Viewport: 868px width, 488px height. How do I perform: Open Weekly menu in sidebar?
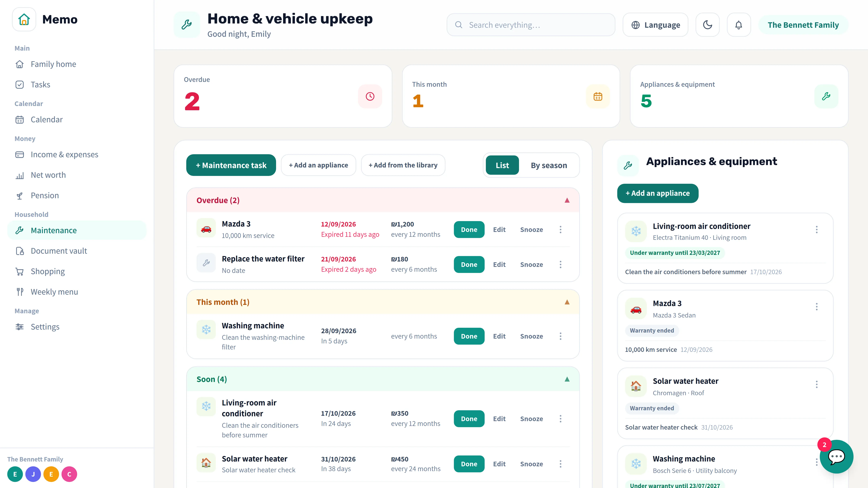pyautogui.click(x=77, y=292)
